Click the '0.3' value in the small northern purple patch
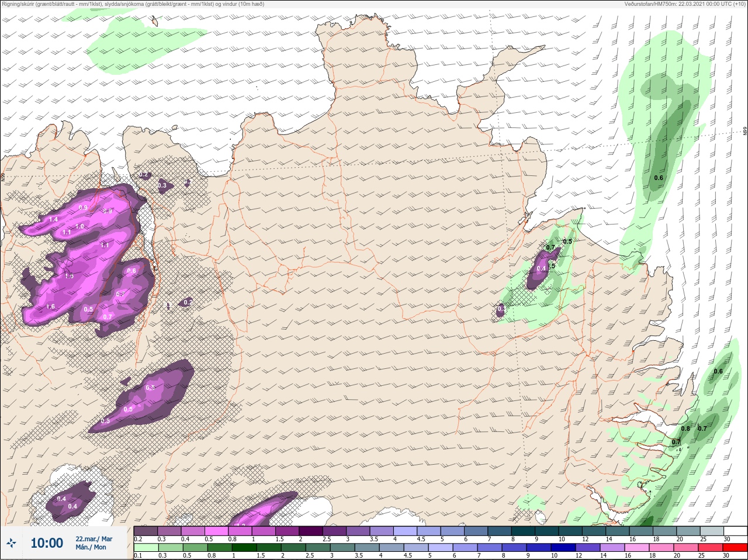The height and width of the screenshot is (560, 748). tap(162, 186)
